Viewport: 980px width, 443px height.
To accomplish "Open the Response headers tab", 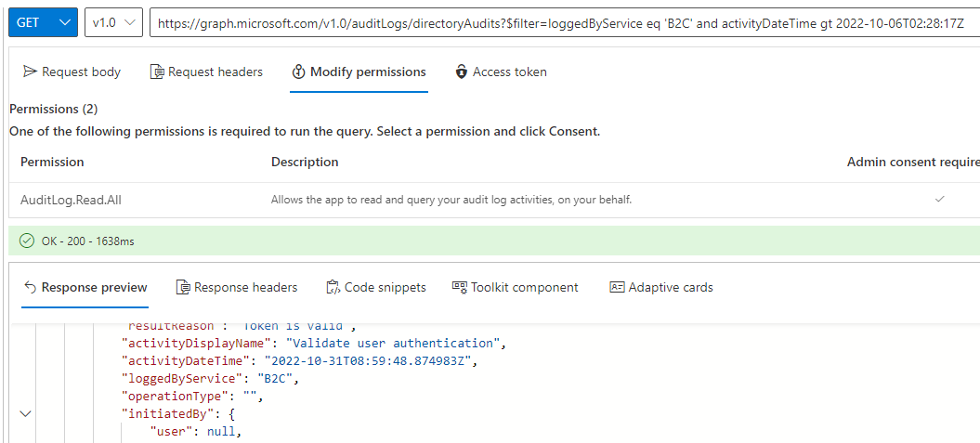I will pos(237,287).
